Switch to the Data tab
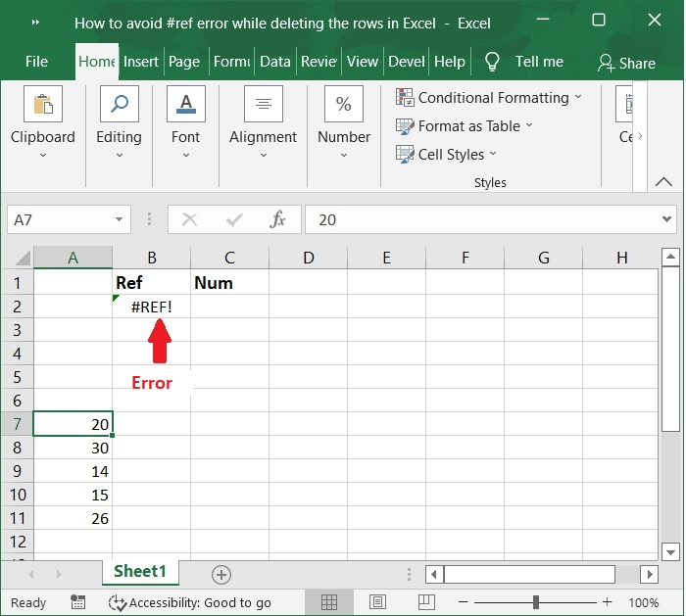This screenshot has height=616, width=686. pos(275,62)
